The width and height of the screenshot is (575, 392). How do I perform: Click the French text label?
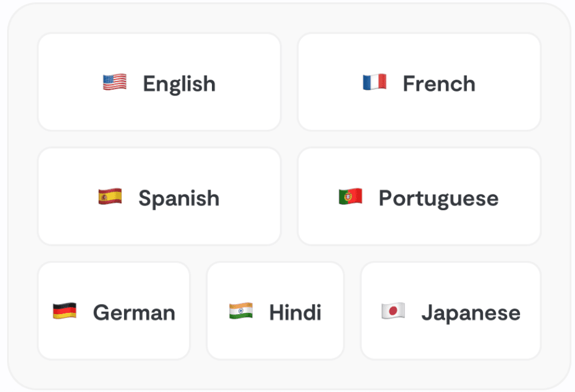439,84
